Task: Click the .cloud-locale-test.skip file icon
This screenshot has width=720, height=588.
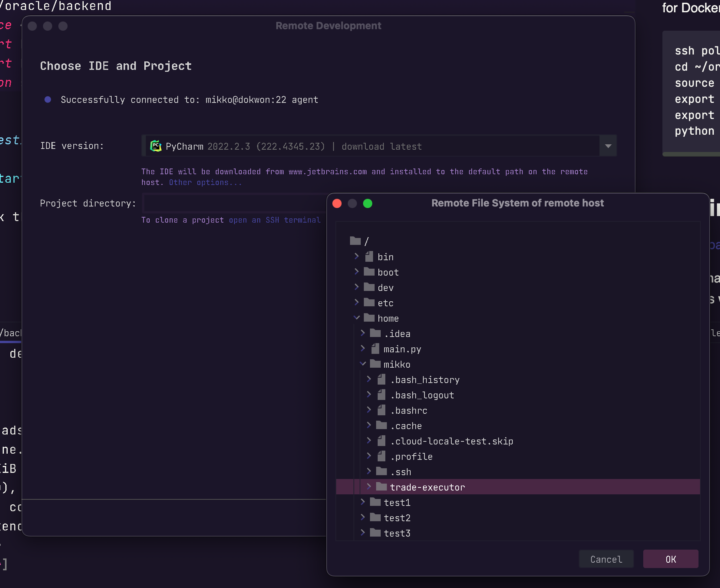Action: click(x=381, y=441)
